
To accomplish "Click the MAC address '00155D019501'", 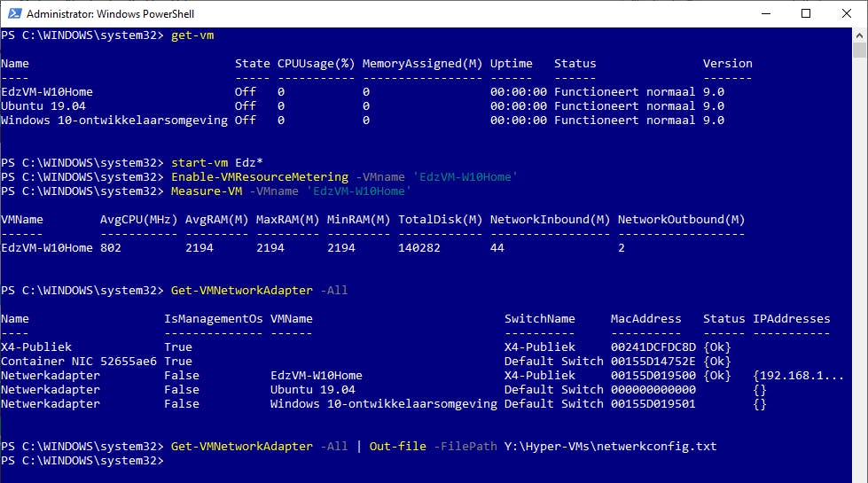I will pos(653,404).
